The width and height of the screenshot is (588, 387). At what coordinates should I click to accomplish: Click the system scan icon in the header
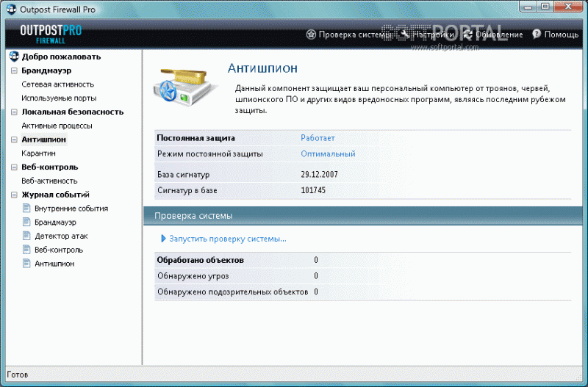311,35
